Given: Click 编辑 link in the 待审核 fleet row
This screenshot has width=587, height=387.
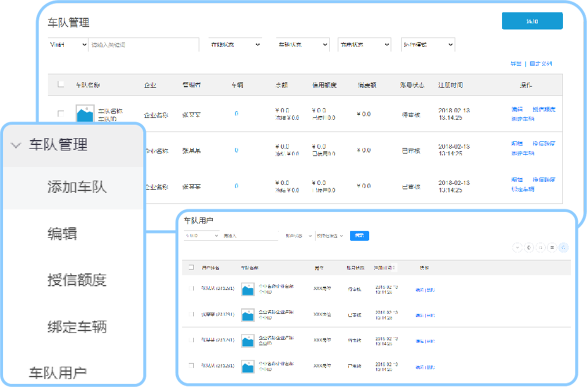Looking at the screenshot, I should tap(517, 109).
